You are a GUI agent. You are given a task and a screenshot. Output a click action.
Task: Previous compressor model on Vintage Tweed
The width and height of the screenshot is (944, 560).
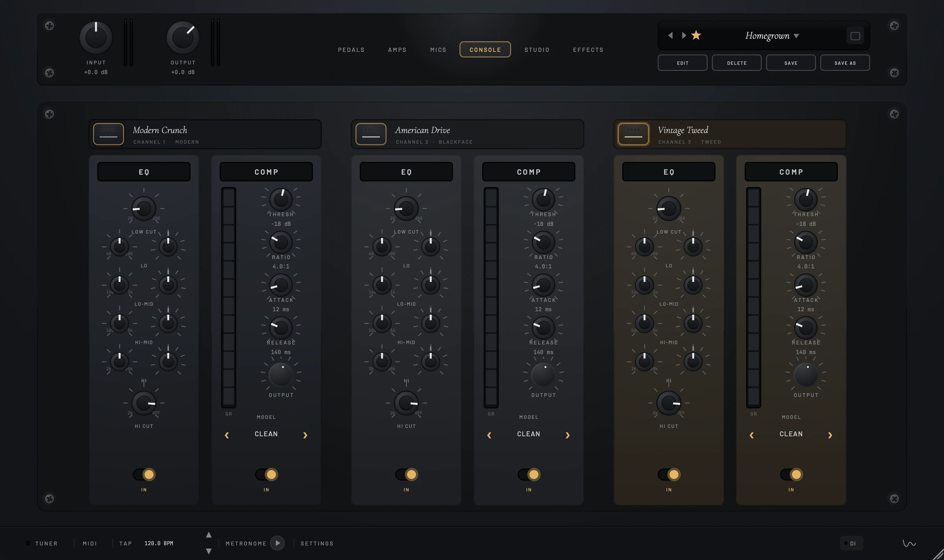point(752,435)
